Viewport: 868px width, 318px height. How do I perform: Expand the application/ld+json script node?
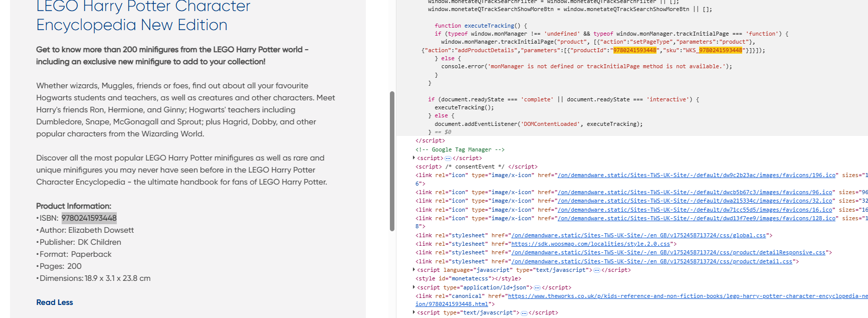point(413,287)
